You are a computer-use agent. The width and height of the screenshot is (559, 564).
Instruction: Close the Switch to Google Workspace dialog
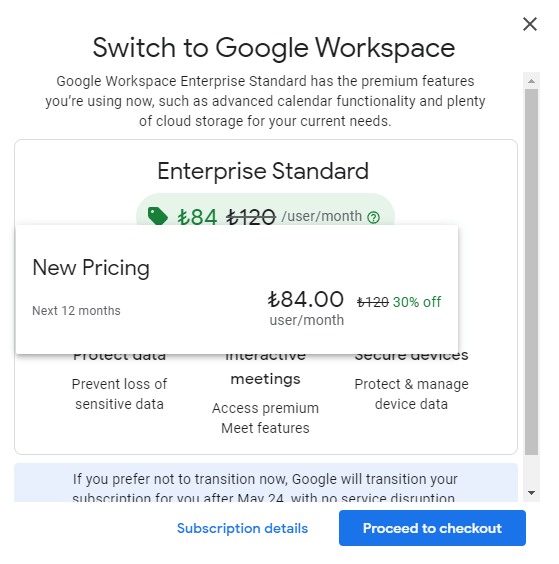pos(530,24)
